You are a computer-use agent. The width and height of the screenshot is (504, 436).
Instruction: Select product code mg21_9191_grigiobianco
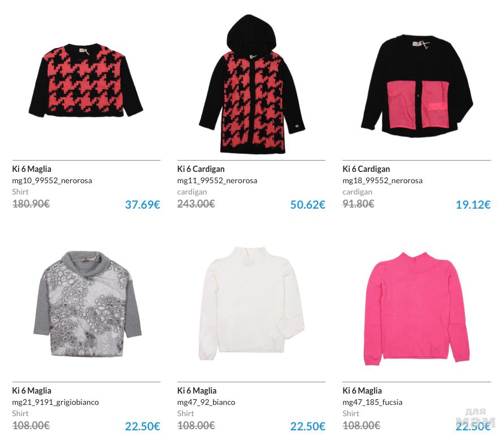tap(55, 402)
